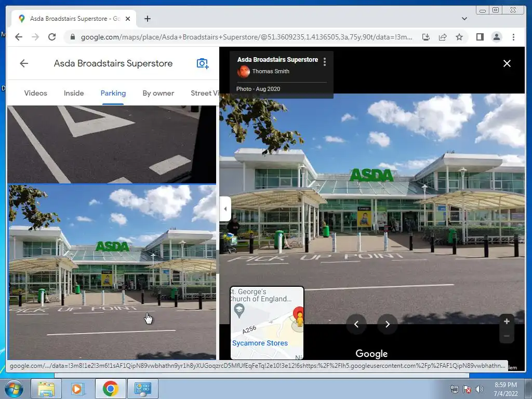Select the parking lot markings photo thumbnail

point(112,144)
